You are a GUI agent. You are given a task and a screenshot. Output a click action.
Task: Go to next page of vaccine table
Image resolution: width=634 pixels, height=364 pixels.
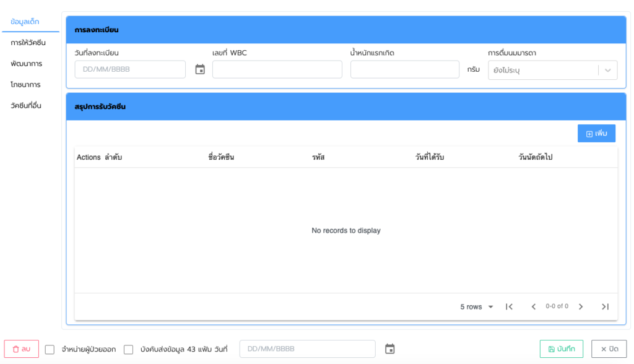[x=581, y=306]
